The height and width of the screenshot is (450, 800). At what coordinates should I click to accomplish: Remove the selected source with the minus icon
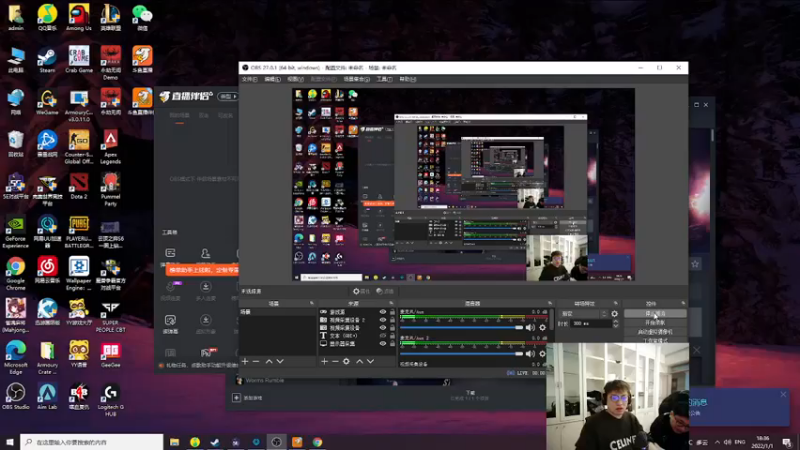[335, 361]
